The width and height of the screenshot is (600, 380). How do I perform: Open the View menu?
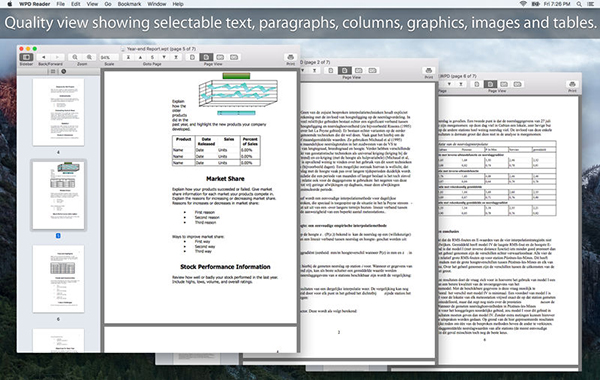(92, 4)
